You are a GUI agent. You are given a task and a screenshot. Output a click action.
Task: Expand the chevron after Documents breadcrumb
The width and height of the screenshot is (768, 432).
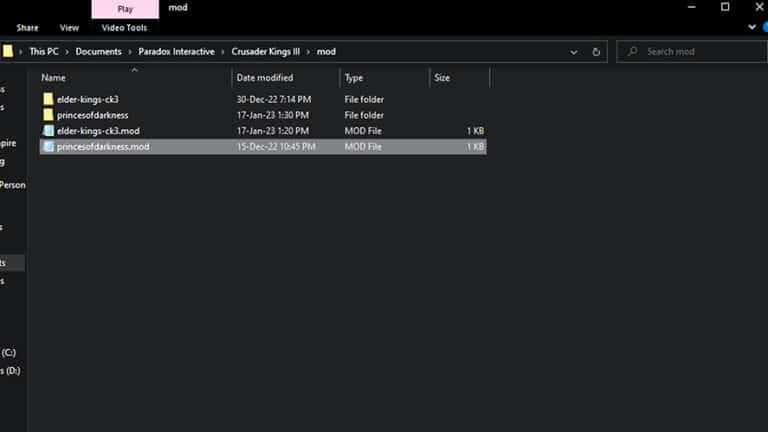130,52
